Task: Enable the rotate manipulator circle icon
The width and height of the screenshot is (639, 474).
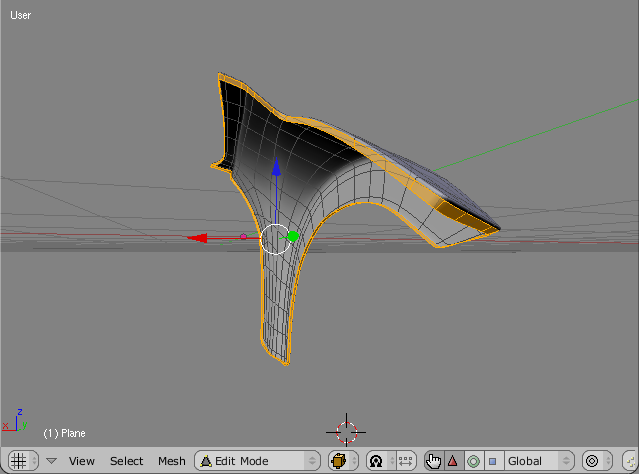Action: point(473,461)
